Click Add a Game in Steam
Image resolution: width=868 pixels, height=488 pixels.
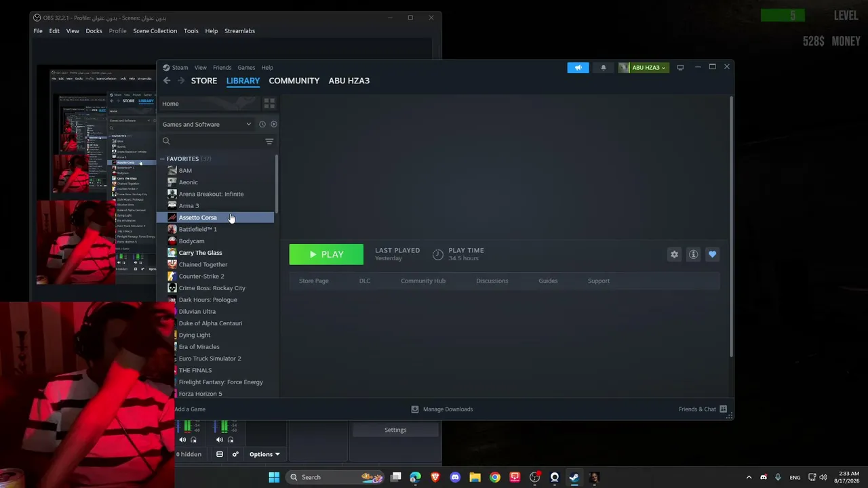click(x=190, y=409)
